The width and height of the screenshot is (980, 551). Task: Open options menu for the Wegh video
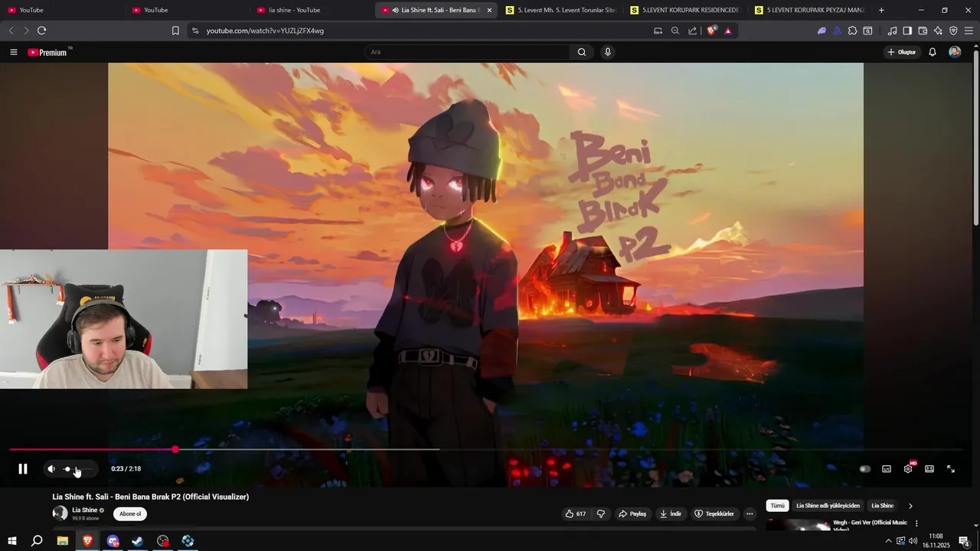coord(916,523)
